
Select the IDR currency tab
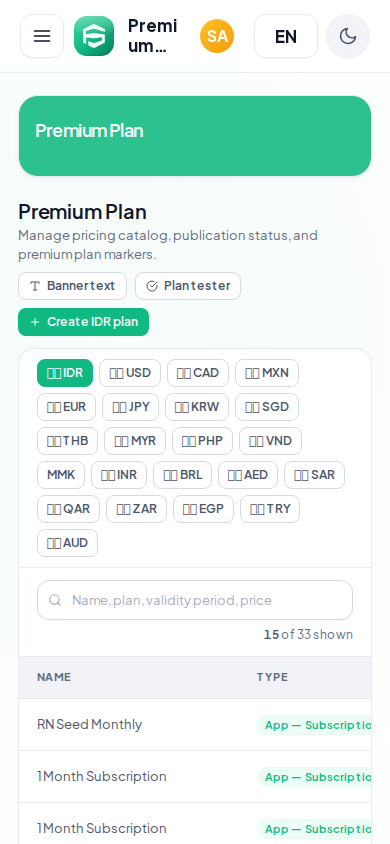click(65, 373)
